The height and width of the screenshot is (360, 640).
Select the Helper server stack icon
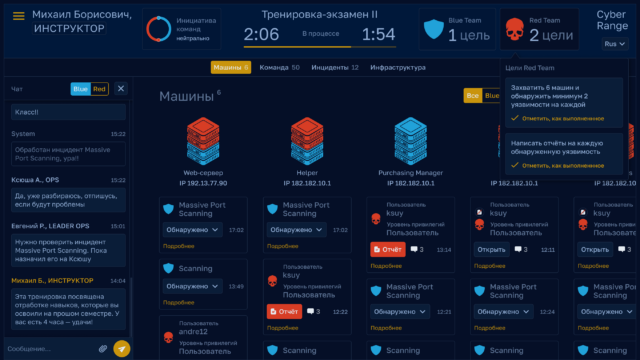click(307, 141)
